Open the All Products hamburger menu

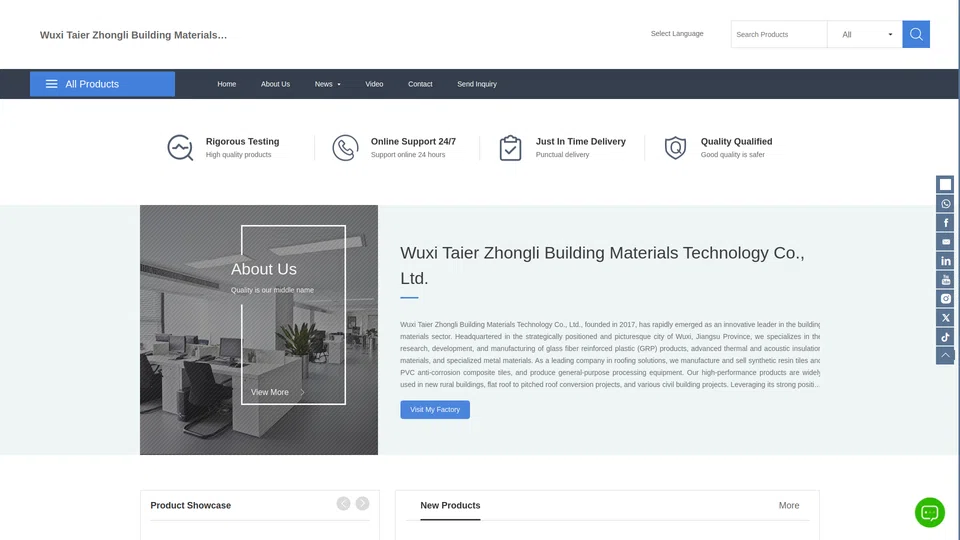pos(102,84)
